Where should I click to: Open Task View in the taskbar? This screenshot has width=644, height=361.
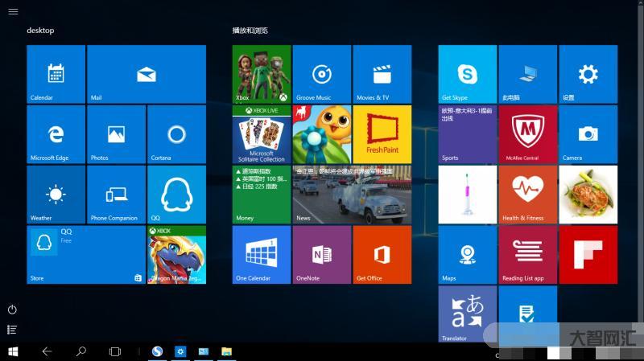[114, 351]
